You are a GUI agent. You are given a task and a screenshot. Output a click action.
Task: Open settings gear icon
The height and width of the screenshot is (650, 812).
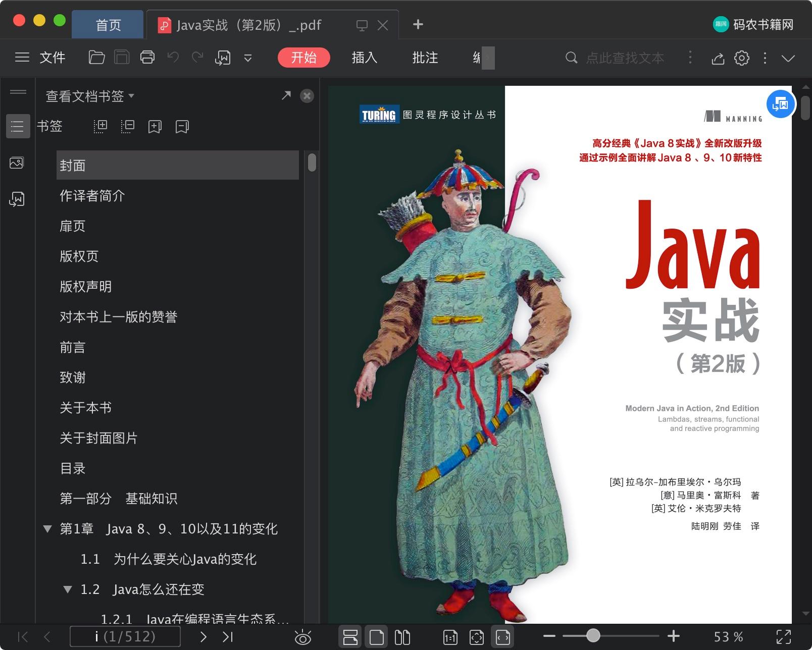click(741, 58)
